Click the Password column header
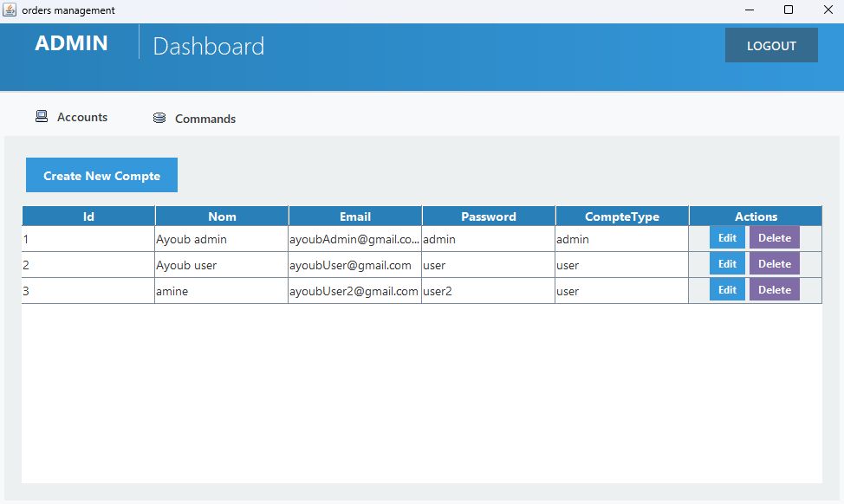 point(489,216)
